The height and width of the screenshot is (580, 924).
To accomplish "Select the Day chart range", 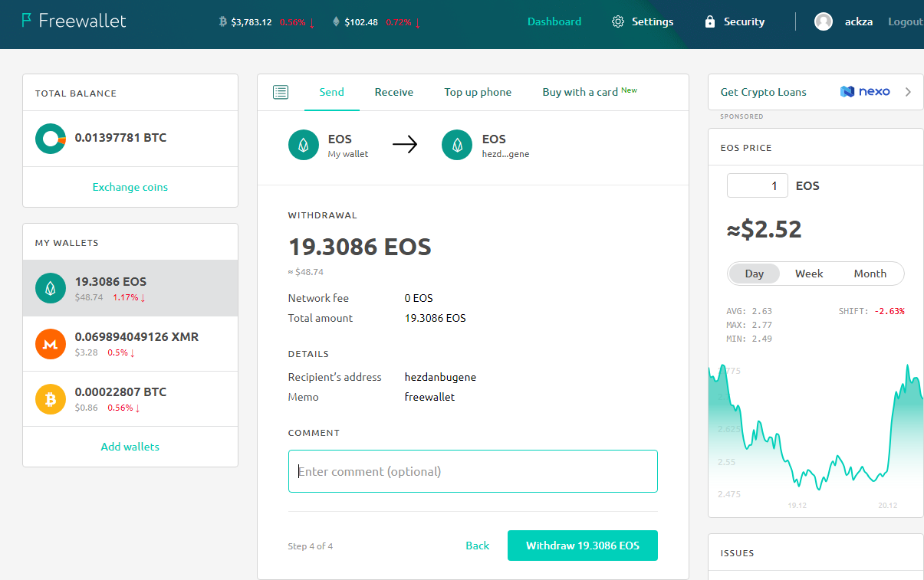I will click(x=755, y=274).
